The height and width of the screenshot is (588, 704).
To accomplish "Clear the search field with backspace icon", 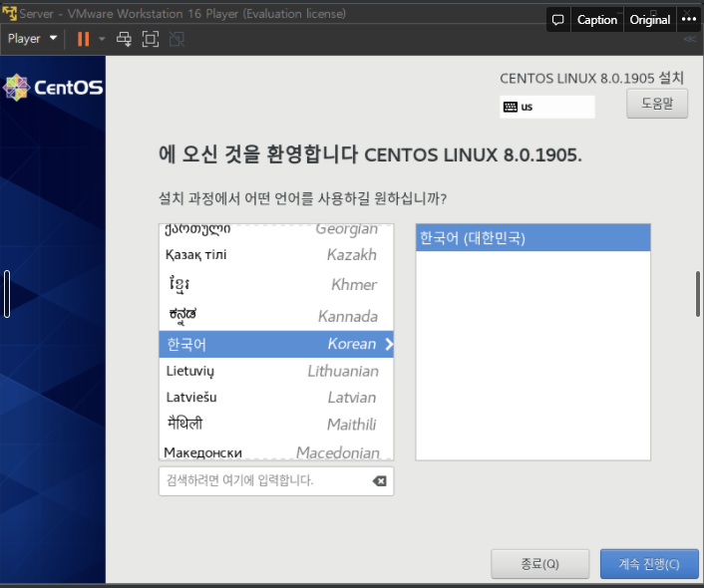I will (x=379, y=481).
